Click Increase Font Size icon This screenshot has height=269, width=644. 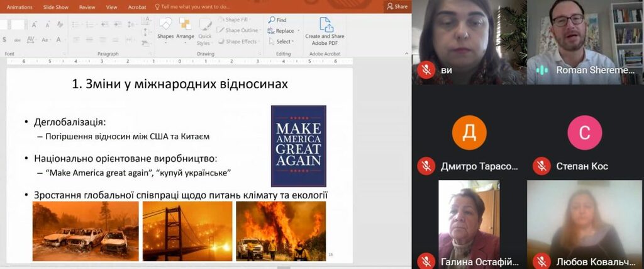click(35, 25)
